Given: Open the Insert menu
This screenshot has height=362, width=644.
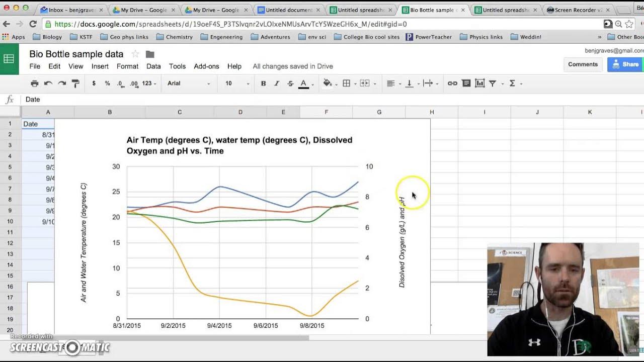Looking at the screenshot, I should (x=100, y=66).
